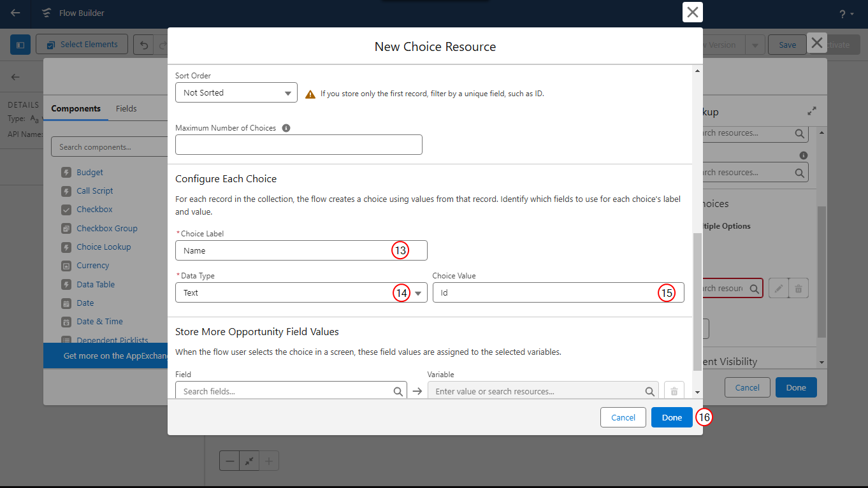Add the Data Table component
868x488 pixels.
(x=96, y=284)
